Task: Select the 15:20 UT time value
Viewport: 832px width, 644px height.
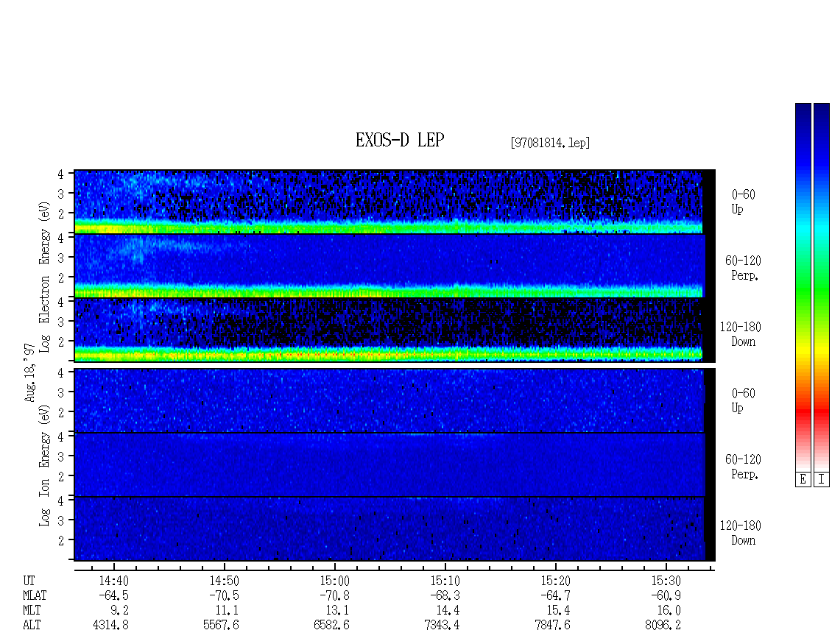Action: coord(555,581)
